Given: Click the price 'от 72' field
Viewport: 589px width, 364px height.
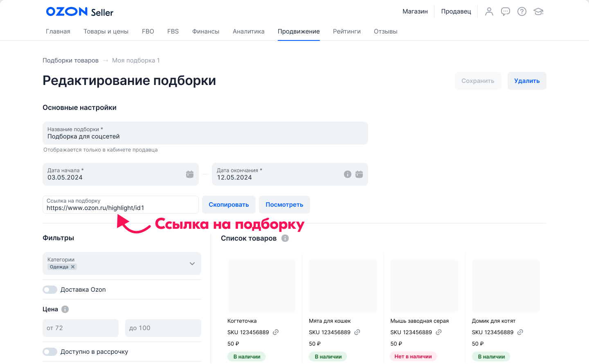Looking at the screenshot, I should (x=81, y=328).
